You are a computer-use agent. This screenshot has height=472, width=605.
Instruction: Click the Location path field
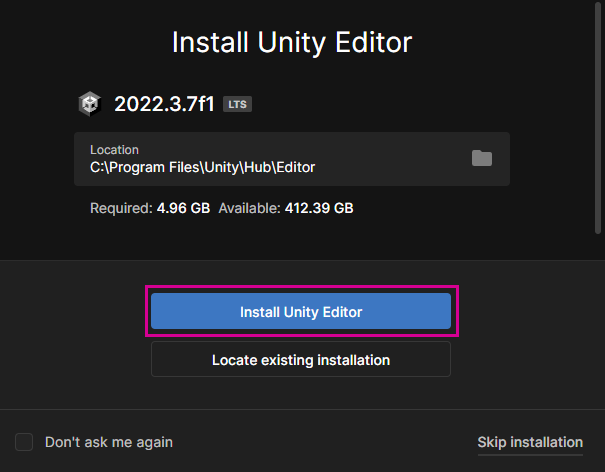pyautogui.click(x=291, y=159)
